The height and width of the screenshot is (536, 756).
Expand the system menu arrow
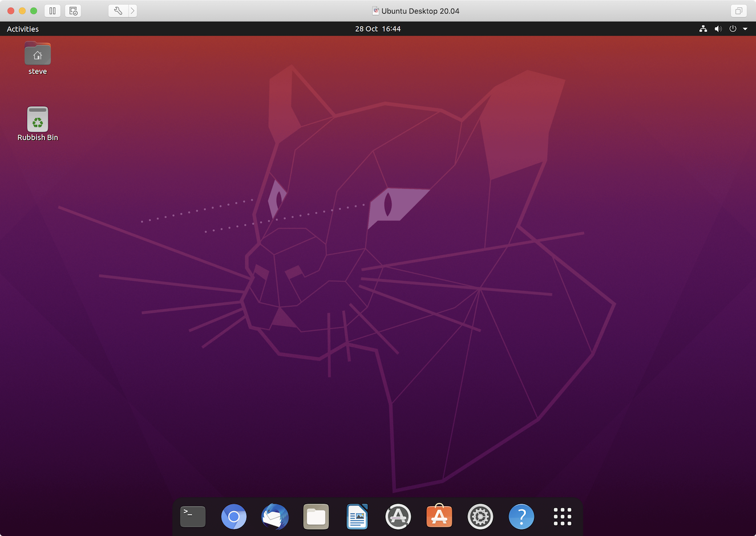pyautogui.click(x=745, y=29)
